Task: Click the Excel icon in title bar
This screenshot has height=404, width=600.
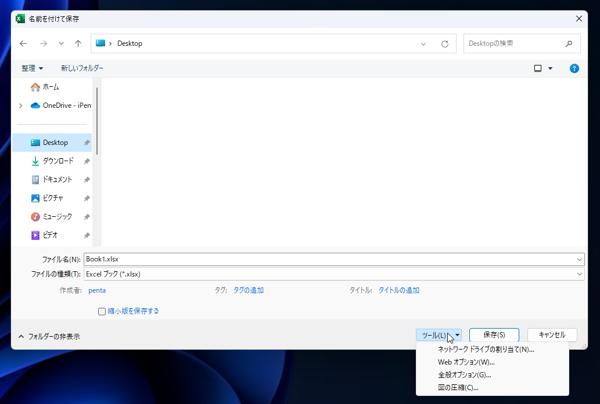Action: (x=20, y=19)
